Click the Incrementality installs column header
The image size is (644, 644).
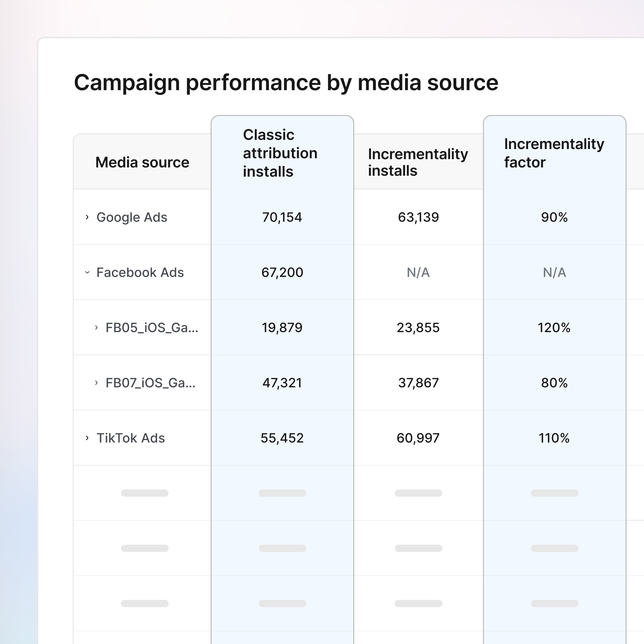point(418,162)
